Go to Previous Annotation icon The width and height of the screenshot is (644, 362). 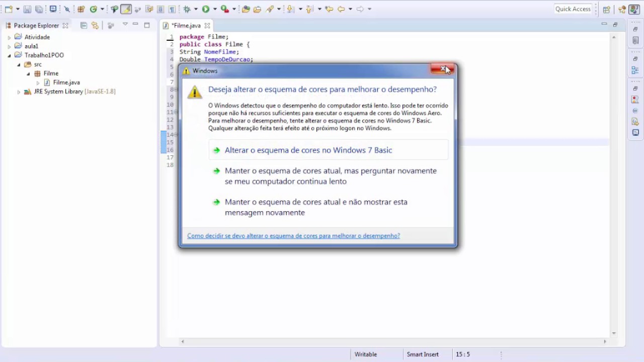pyautogui.click(x=309, y=9)
